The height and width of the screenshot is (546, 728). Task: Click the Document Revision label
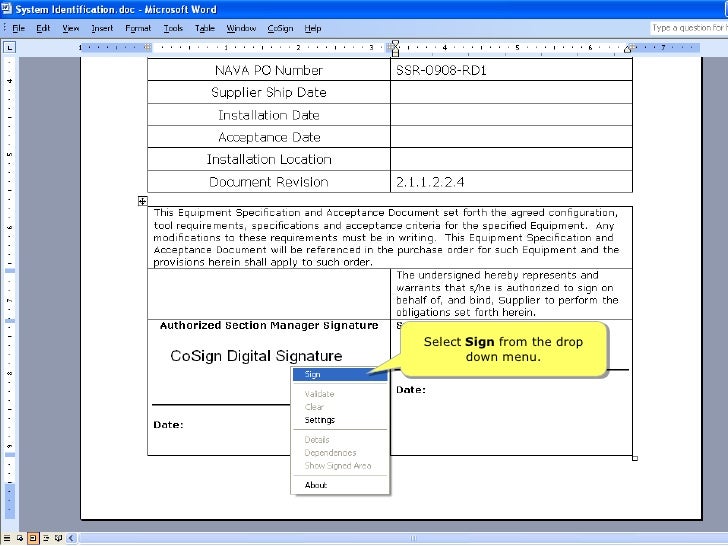pyautogui.click(x=269, y=182)
